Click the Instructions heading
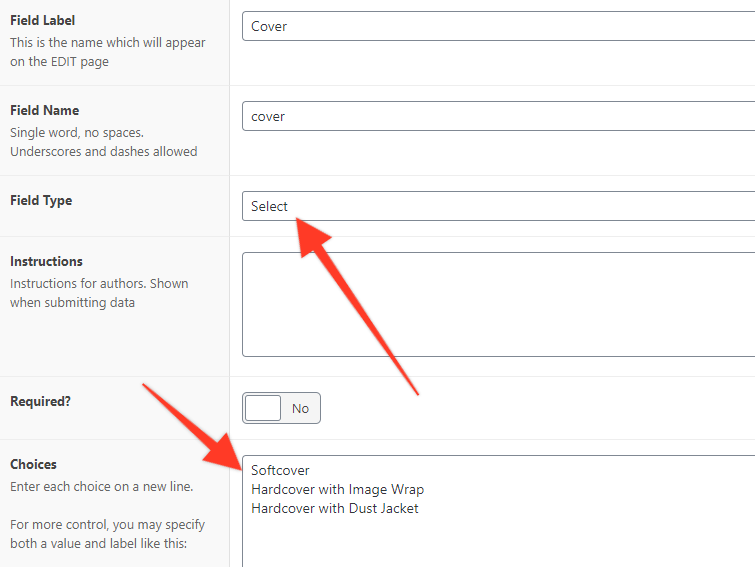755x567 pixels. pyautogui.click(x=46, y=261)
